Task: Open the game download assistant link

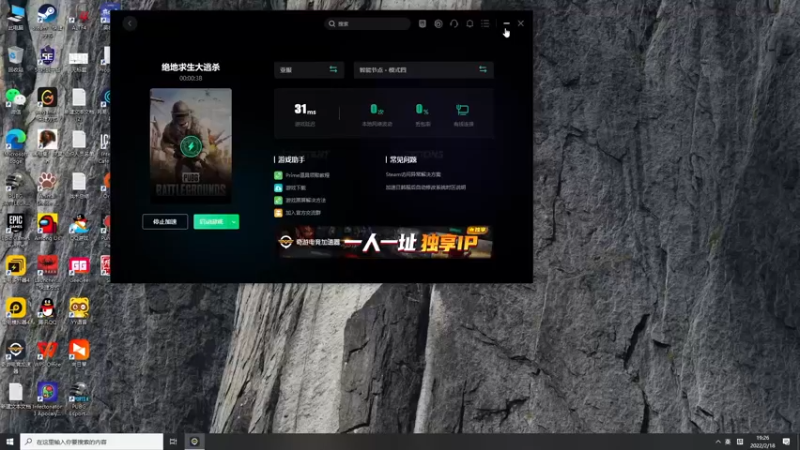Action: [x=290, y=188]
